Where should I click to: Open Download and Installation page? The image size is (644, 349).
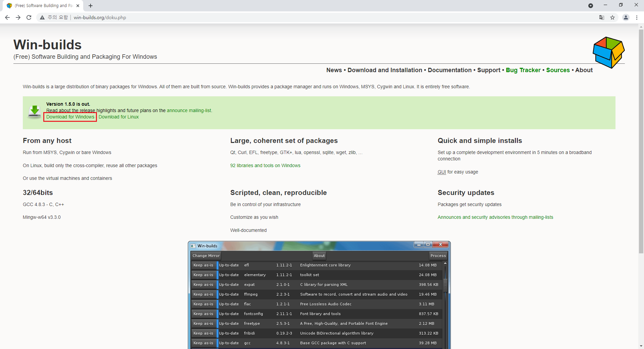pyautogui.click(x=385, y=70)
